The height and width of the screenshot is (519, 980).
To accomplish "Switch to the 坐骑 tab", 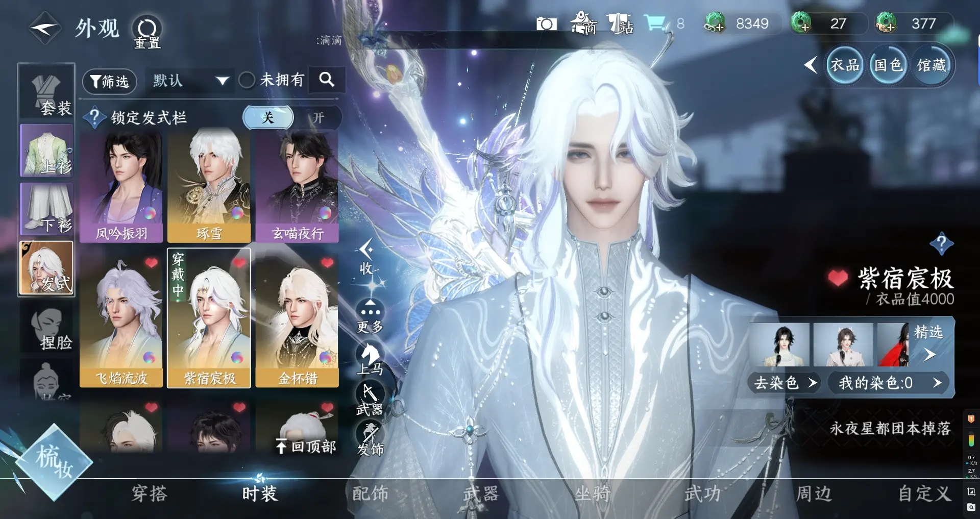I will [x=592, y=493].
